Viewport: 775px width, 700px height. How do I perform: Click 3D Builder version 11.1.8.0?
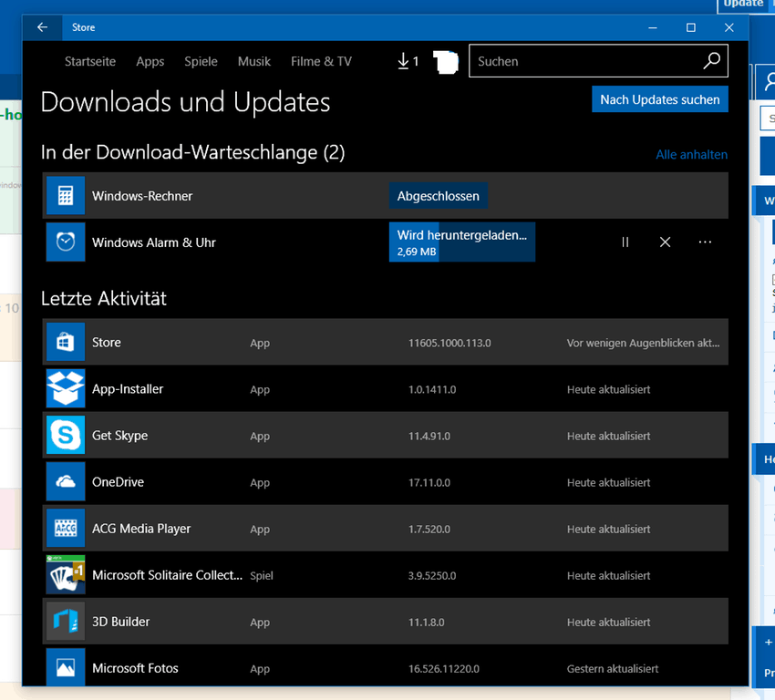426,623
